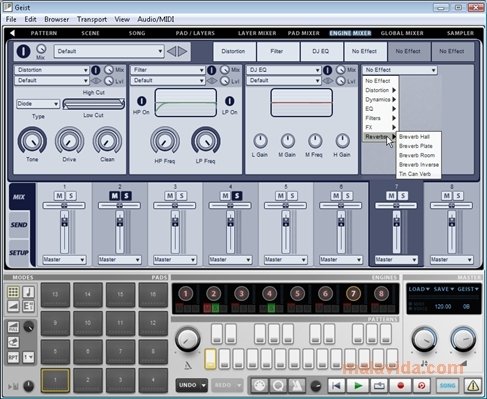Open the File menu
Screen dimensions: 487x399
click(x=11, y=19)
